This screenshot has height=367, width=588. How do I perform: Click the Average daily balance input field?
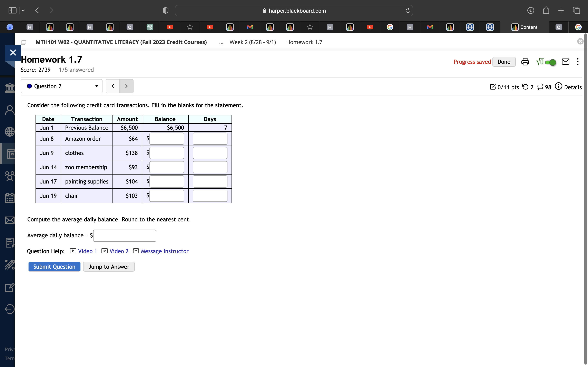coord(124,235)
